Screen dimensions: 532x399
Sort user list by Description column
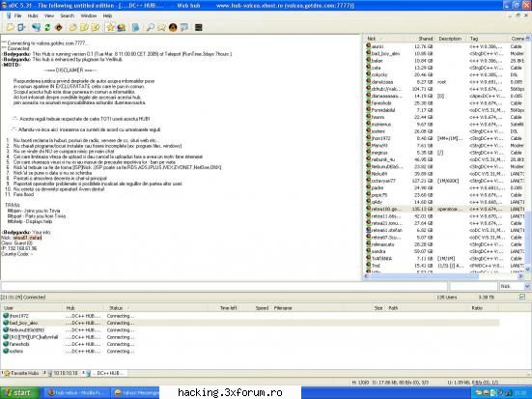pyautogui.click(x=450, y=39)
